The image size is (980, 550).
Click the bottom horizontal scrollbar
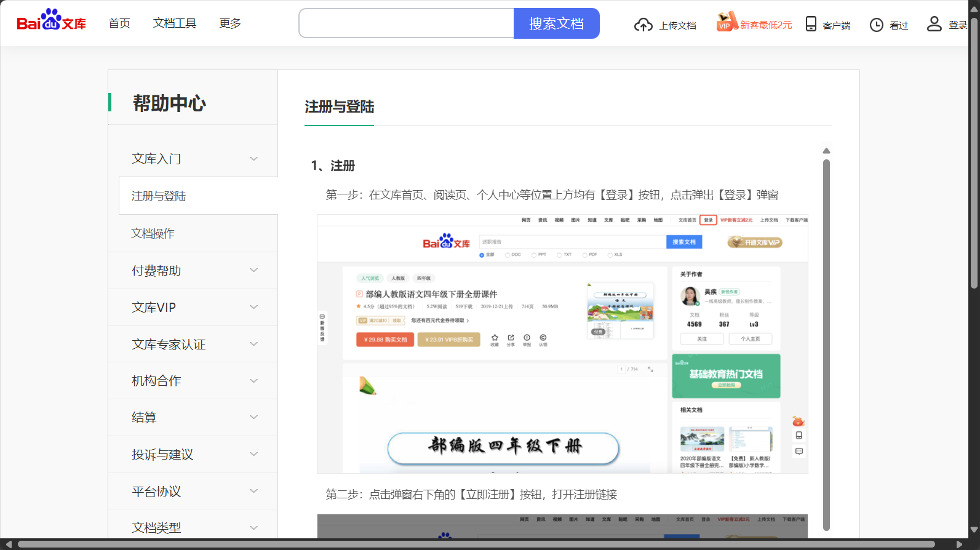476,544
